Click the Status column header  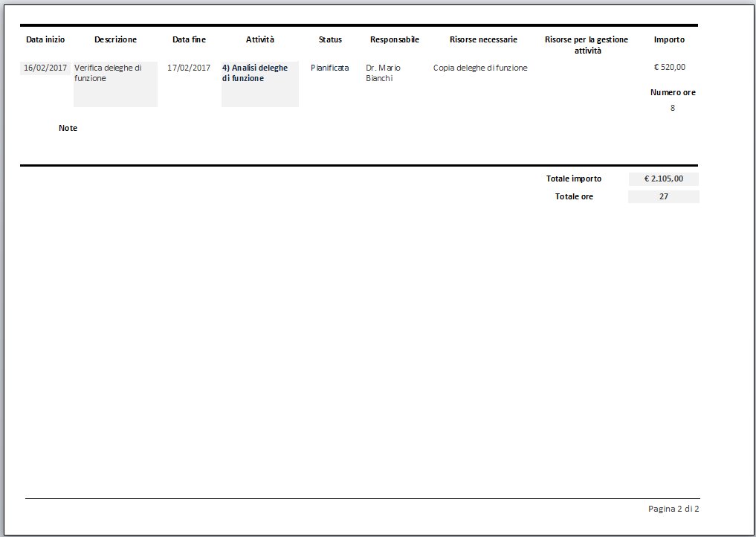(x=330, y=39)
